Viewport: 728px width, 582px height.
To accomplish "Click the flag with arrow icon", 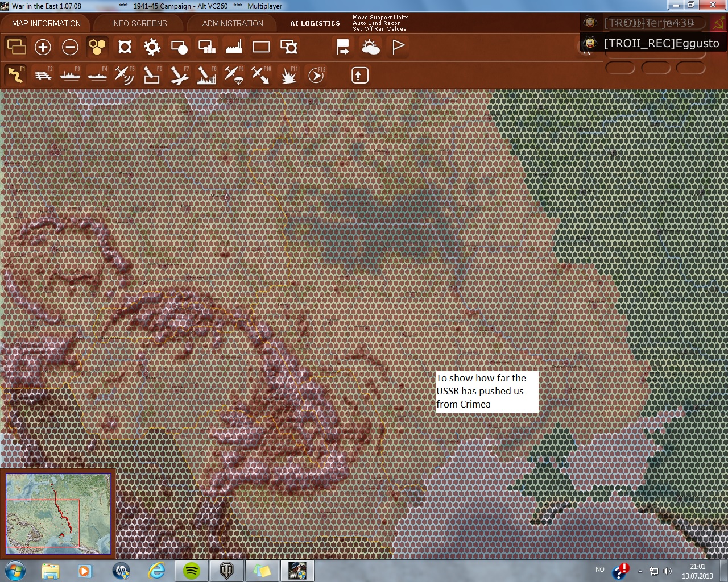I will (x=343, y=47).
